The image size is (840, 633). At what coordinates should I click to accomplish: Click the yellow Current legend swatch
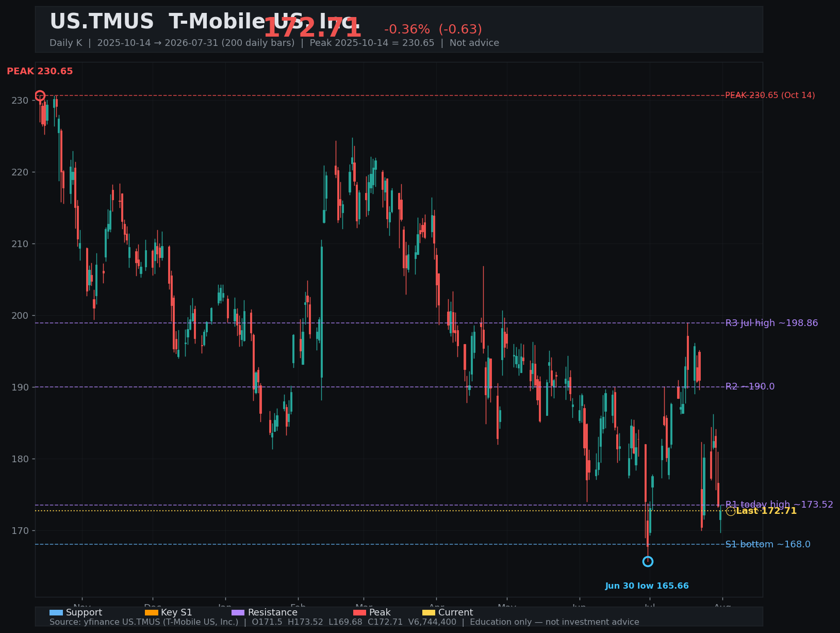(x=429, y=612)
